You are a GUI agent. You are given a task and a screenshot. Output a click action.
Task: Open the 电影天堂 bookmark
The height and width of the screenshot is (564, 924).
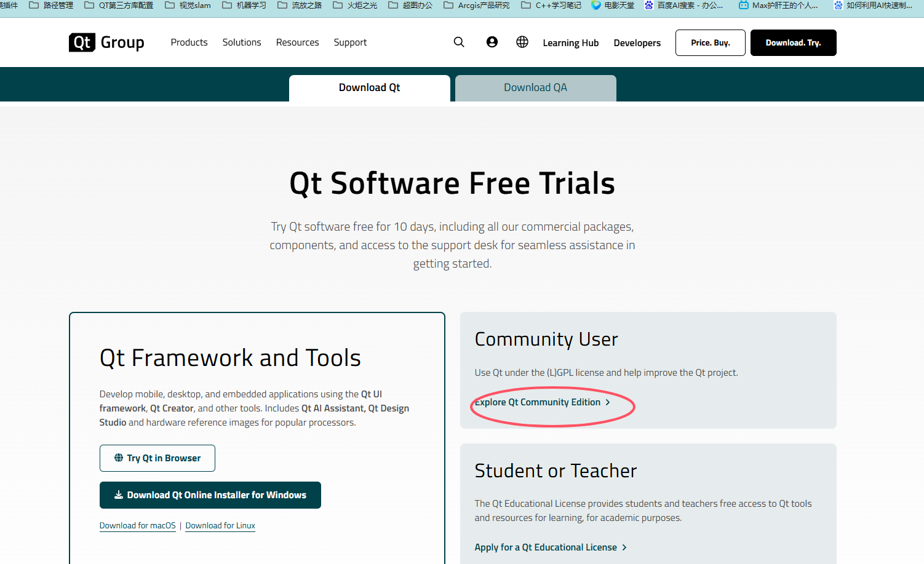click(x=613, y=5)
